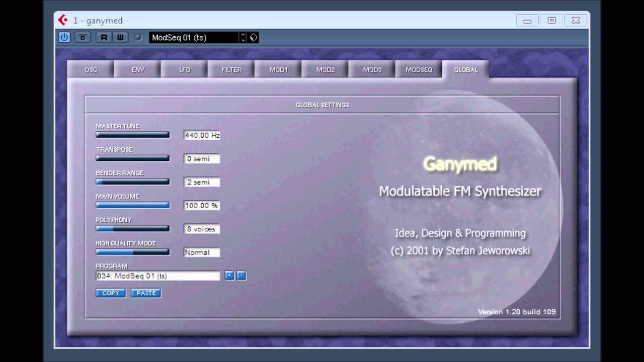Screen dimensions: 644x362
Task: Open the FILTER tab
Action: (232, 70)
